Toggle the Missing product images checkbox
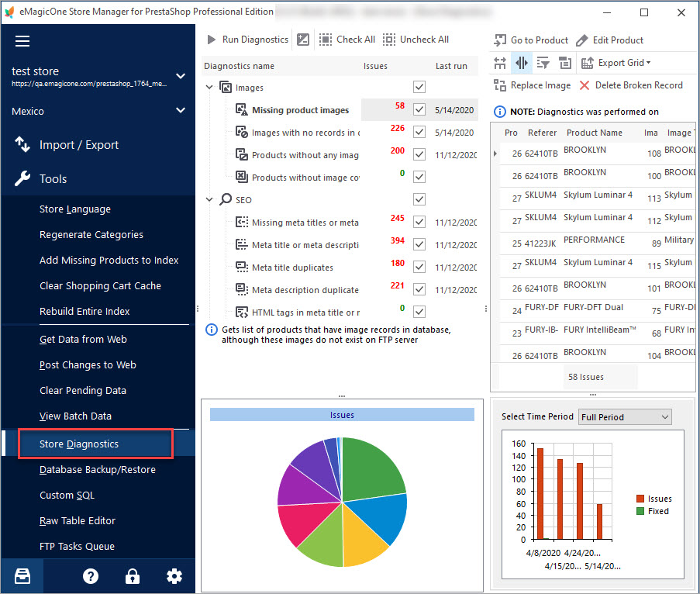 pos(419,109)
